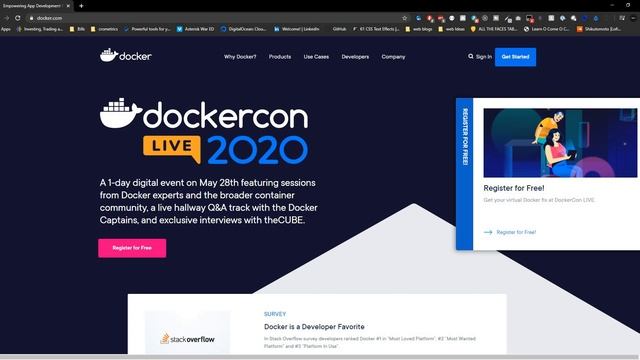Open the DockerCon illustration thumbnail
The image size is (640, 360).
point(560,142)
